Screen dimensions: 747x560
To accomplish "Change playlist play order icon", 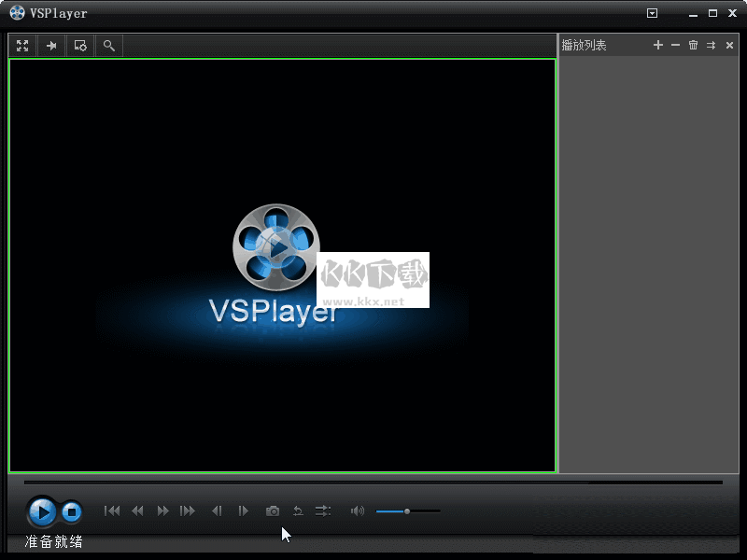I will pyautogui.click(x=711, y=45).
